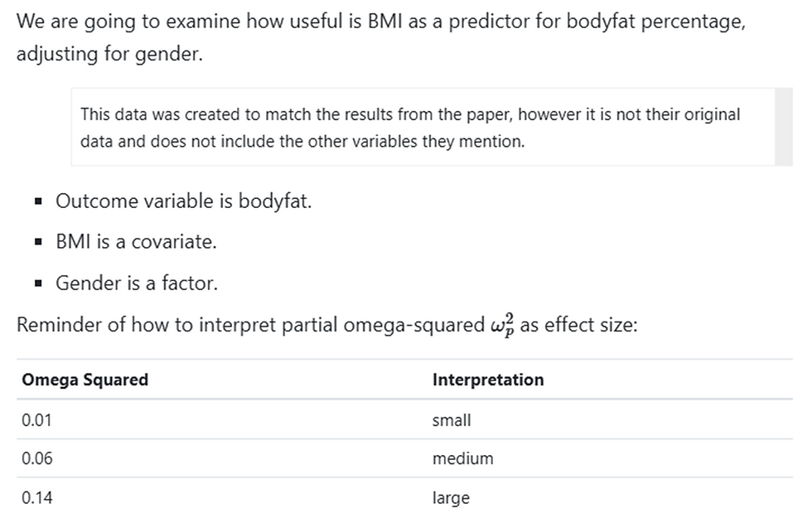
Task: Click the gray bar right of note box
Action: point(783,127)
